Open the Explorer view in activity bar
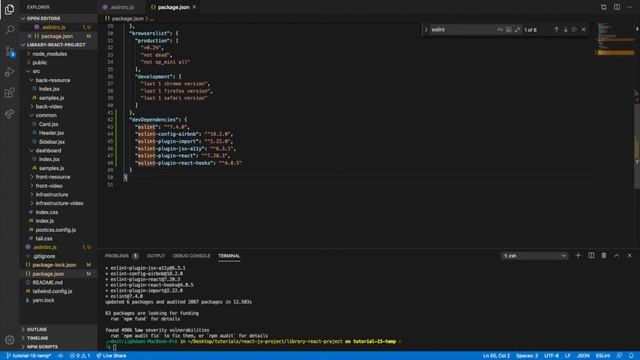This screenshot has width=640, height=360. point(9,9)
